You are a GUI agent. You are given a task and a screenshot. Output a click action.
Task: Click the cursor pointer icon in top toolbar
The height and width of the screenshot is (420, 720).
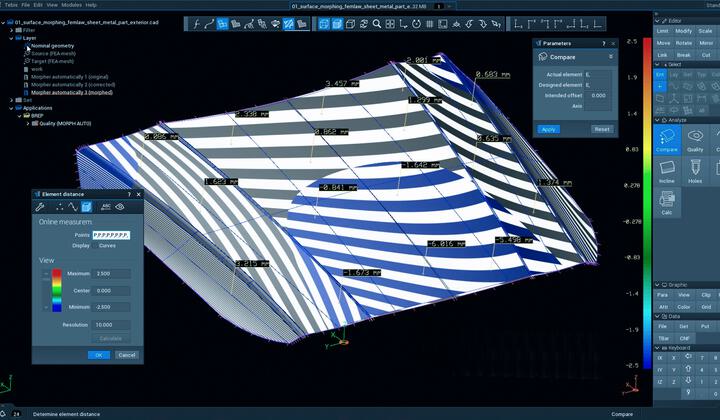click(496, 24)
